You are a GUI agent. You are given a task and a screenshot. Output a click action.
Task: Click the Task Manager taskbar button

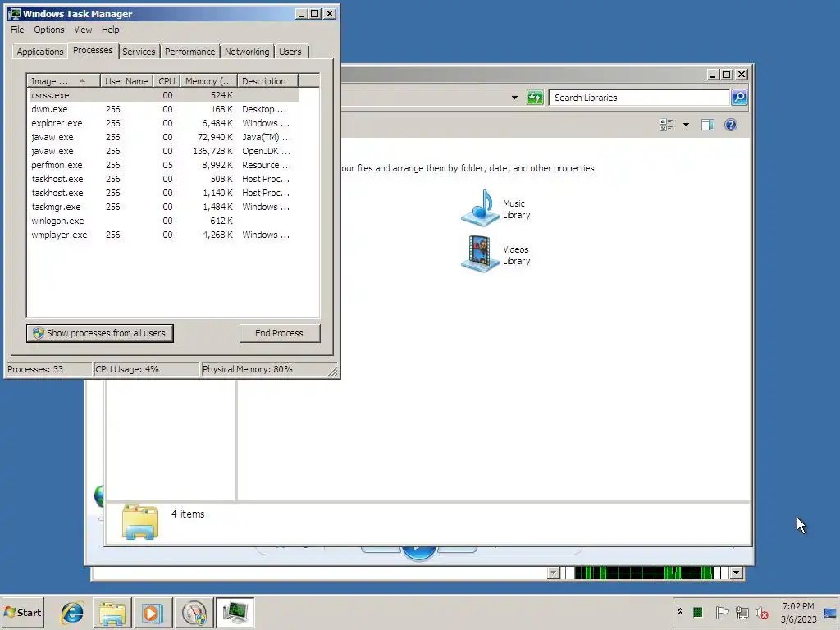tap(235, 613)
